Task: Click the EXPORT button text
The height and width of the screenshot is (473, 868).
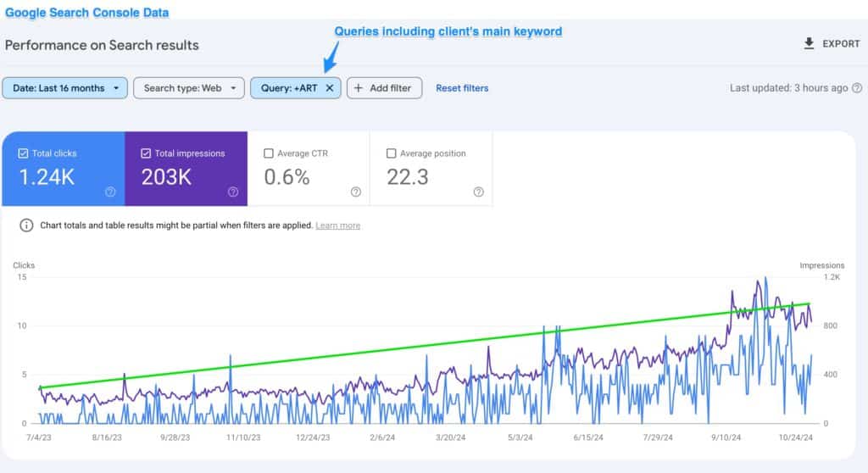Action: pos(841,44)
